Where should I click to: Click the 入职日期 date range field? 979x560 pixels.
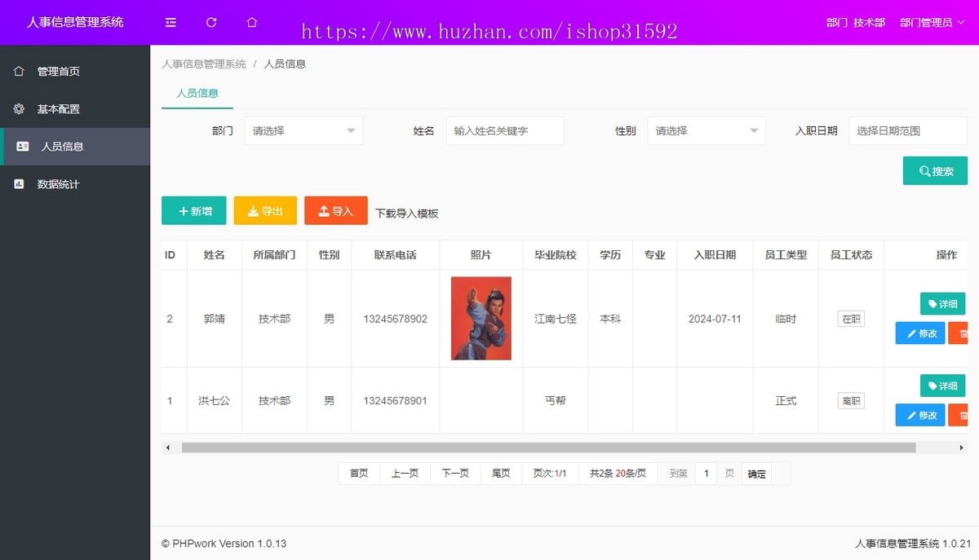click(x=908, y=130)
